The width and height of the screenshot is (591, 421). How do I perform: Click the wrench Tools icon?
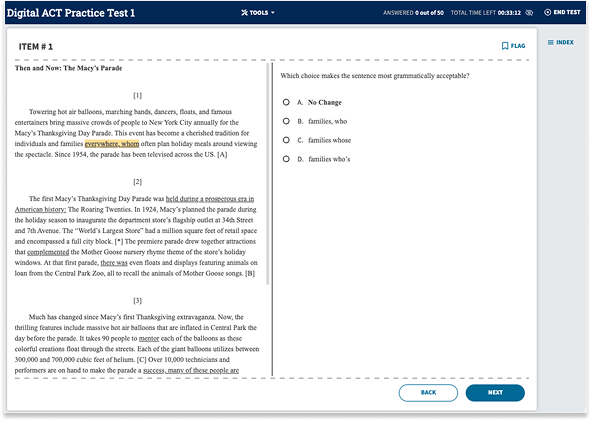[x=245, y=12]
